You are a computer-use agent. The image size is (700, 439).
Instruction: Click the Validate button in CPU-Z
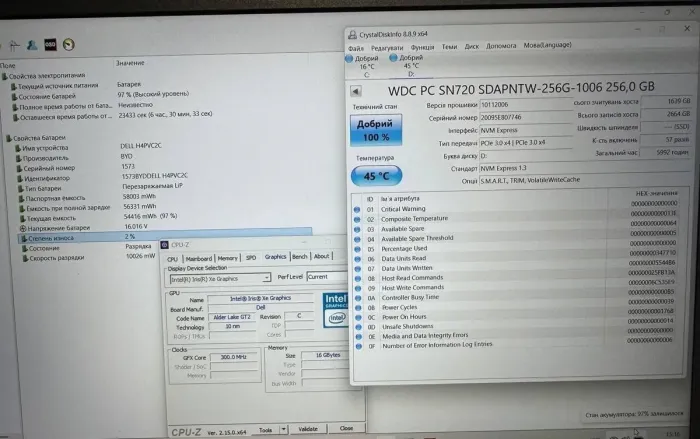click(x=308, y=428)
